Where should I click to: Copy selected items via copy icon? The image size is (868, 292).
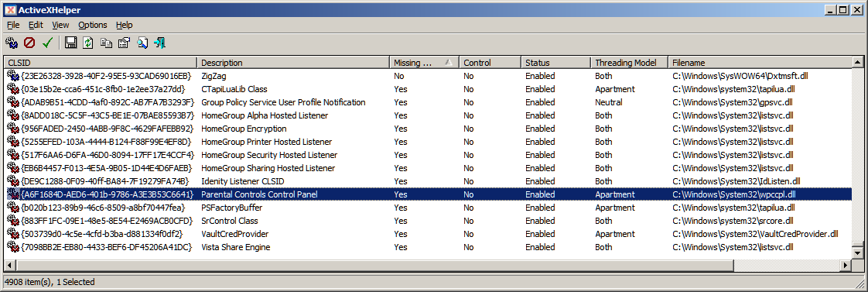click(x=106, y=43)
